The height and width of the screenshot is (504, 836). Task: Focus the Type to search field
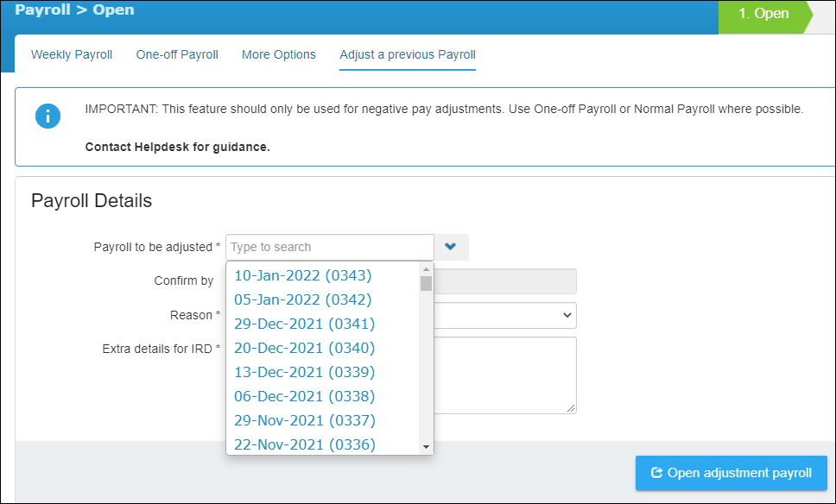coord(330,247)
